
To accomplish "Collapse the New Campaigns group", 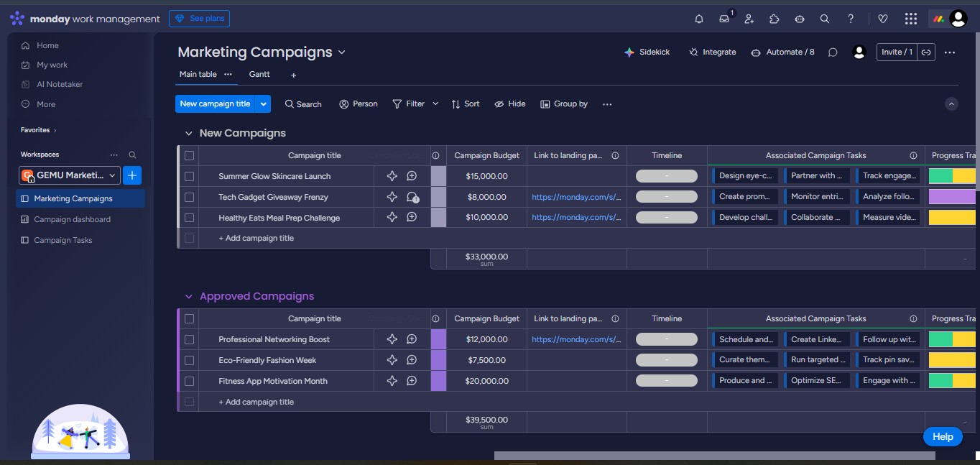I will (x=189, y=134).
